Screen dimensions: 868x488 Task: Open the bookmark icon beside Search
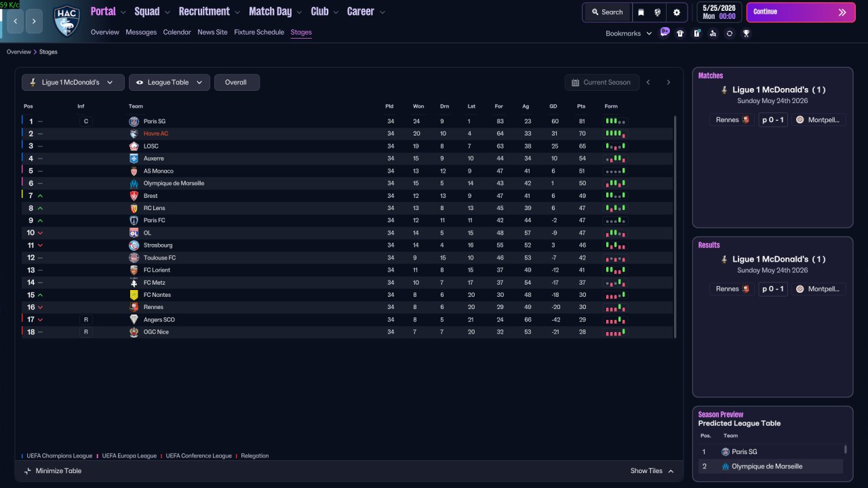[641, 12]
